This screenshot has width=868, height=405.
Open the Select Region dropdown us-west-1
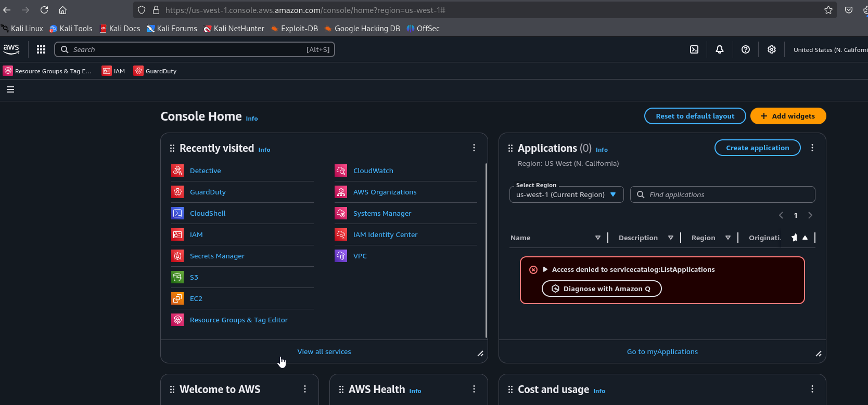point(566,194)
